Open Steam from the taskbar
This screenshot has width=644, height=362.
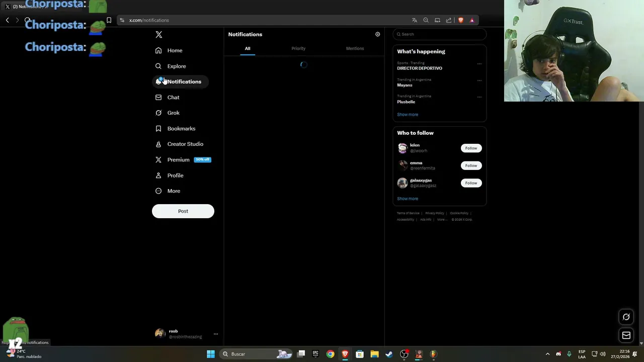tap(389, 354)
